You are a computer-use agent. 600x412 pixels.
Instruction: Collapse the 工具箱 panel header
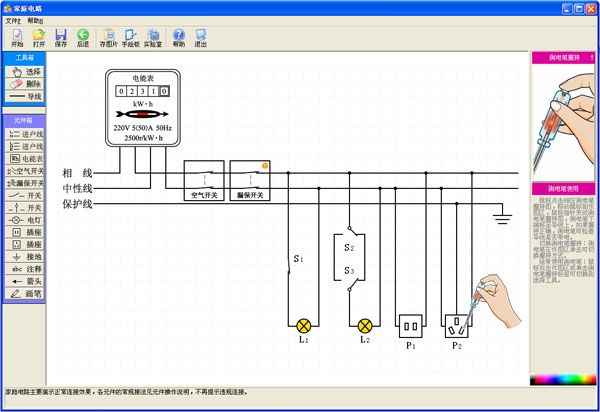click(x=25, y=58)
